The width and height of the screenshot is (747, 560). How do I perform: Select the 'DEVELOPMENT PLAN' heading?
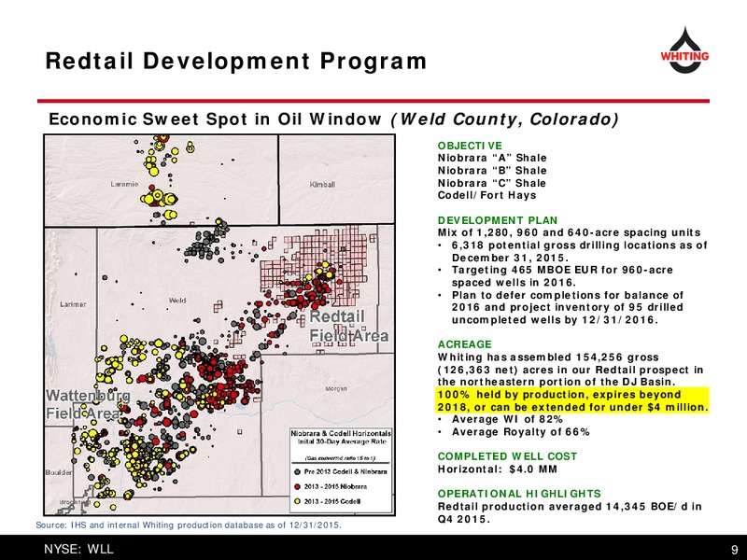click(498, 220)
